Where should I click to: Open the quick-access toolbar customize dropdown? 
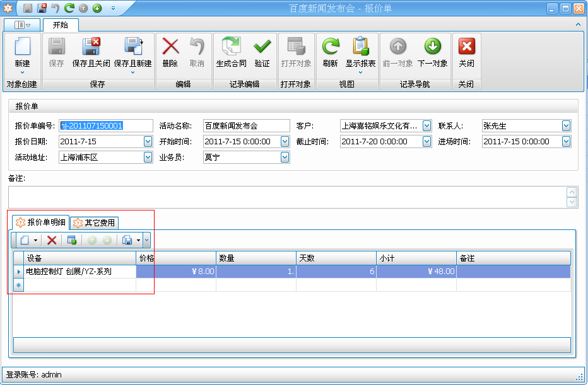114,8
